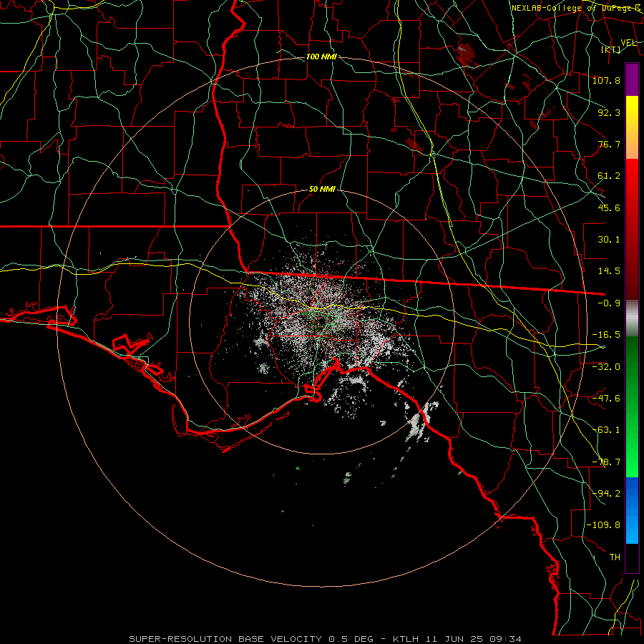Screen dimensions: 644x644
Task: Click the -109.8 legend value
Action: click(x=603, y=525)
